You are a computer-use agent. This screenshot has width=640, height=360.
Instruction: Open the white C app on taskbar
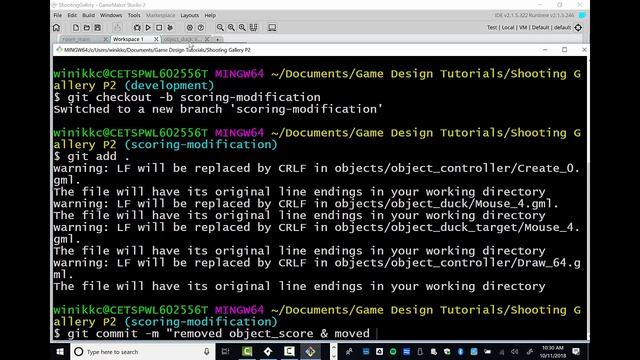click(x=289, y=351)
